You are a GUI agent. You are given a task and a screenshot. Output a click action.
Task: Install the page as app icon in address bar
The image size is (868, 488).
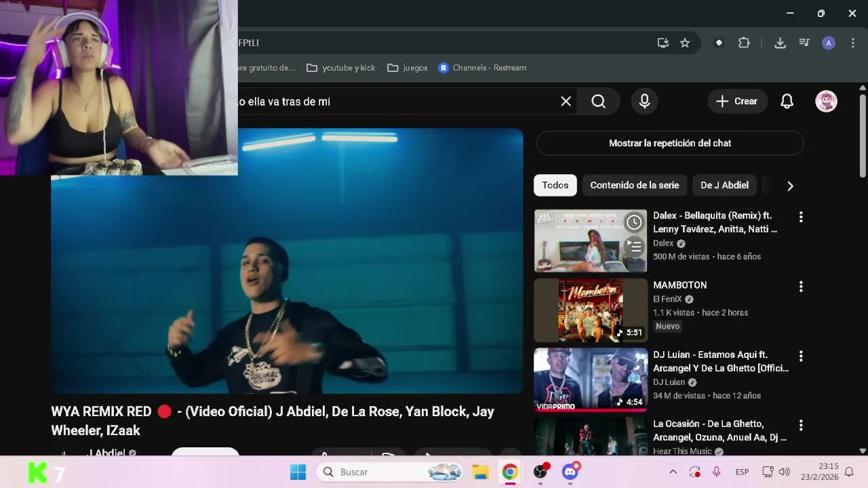click(x=663, y=43)
